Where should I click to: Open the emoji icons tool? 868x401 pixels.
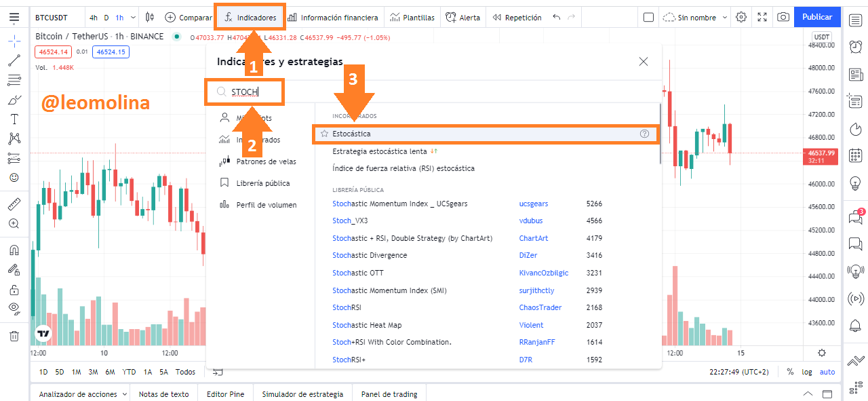click(14, 178)
